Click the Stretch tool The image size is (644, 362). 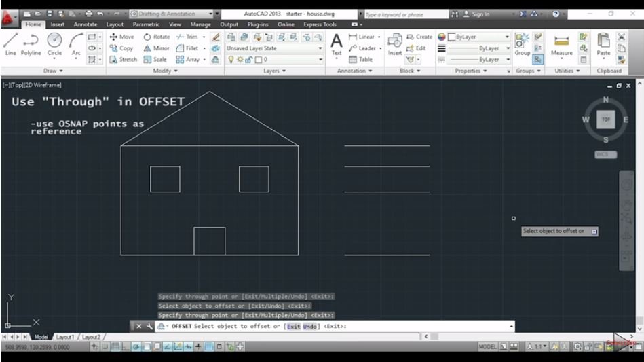[x=124, y=59]
